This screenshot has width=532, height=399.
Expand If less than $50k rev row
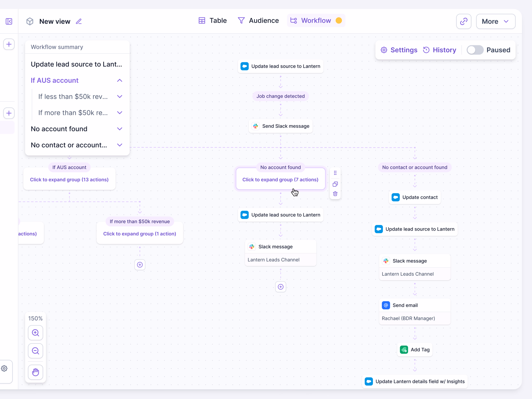tap(119, 97)
